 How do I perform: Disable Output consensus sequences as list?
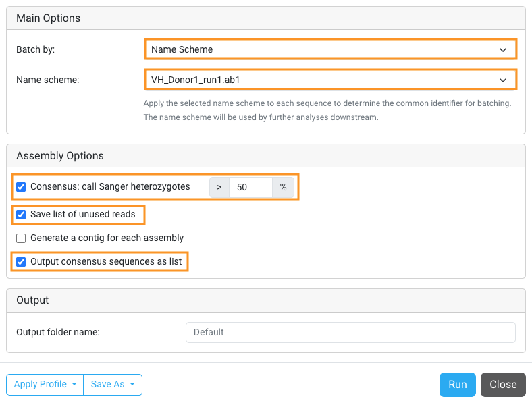(21, 262)
